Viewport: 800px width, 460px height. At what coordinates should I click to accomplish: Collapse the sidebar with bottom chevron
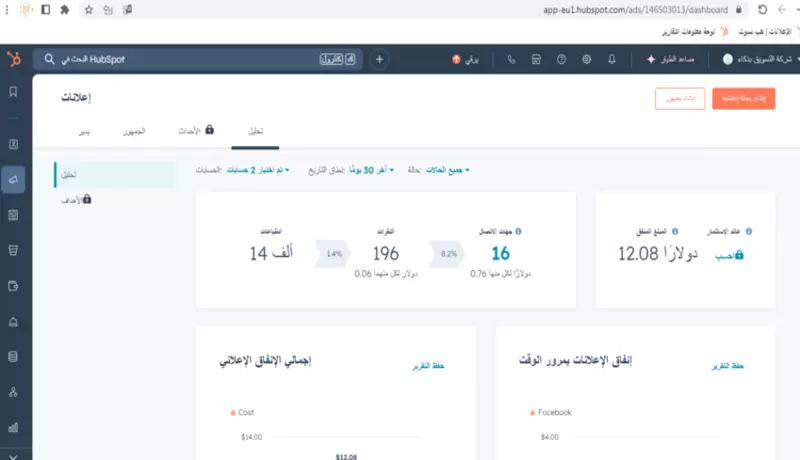click(13, 457)
